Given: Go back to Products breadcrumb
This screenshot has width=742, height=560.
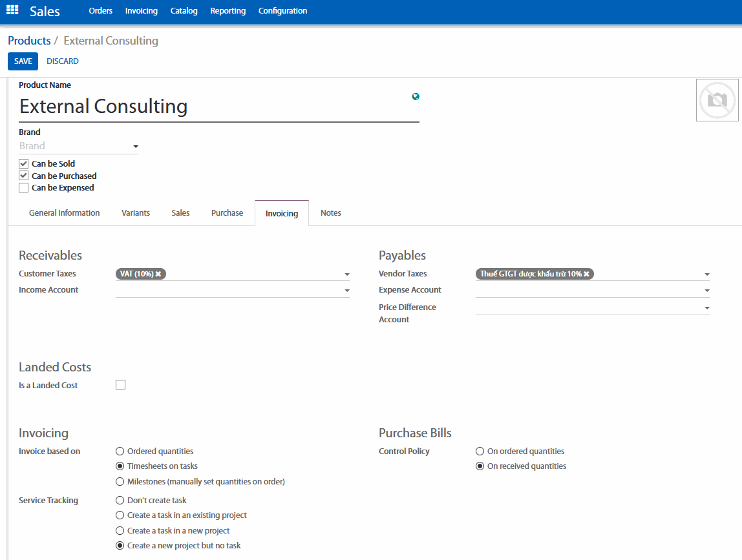Looking at the screenshot, I should 29,41.
